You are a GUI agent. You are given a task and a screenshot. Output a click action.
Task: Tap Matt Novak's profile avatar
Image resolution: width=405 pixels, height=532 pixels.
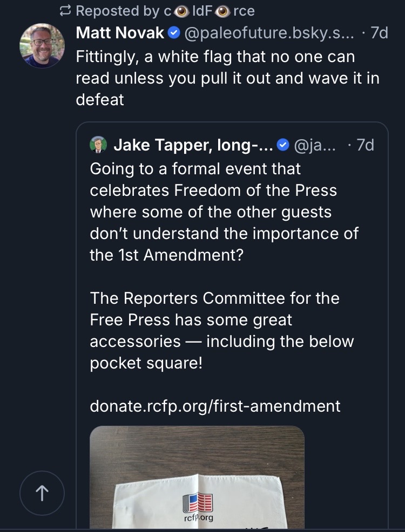point(42,46)
